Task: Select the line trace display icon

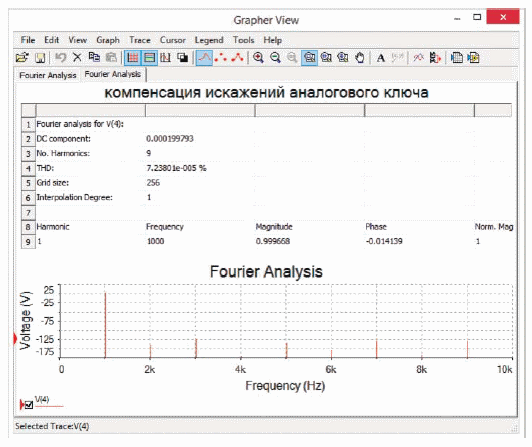Action: tap(205, 57)
